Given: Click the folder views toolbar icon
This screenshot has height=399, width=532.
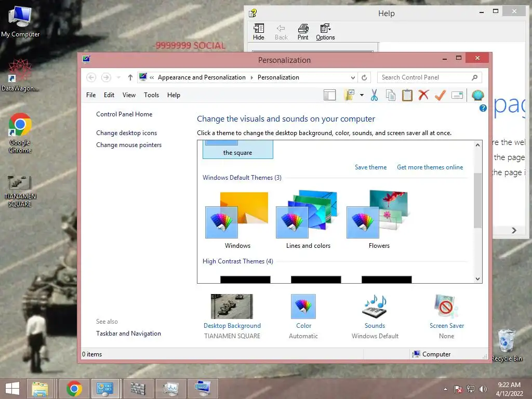Looking at the screenshot, I should [x=349, y=96].
